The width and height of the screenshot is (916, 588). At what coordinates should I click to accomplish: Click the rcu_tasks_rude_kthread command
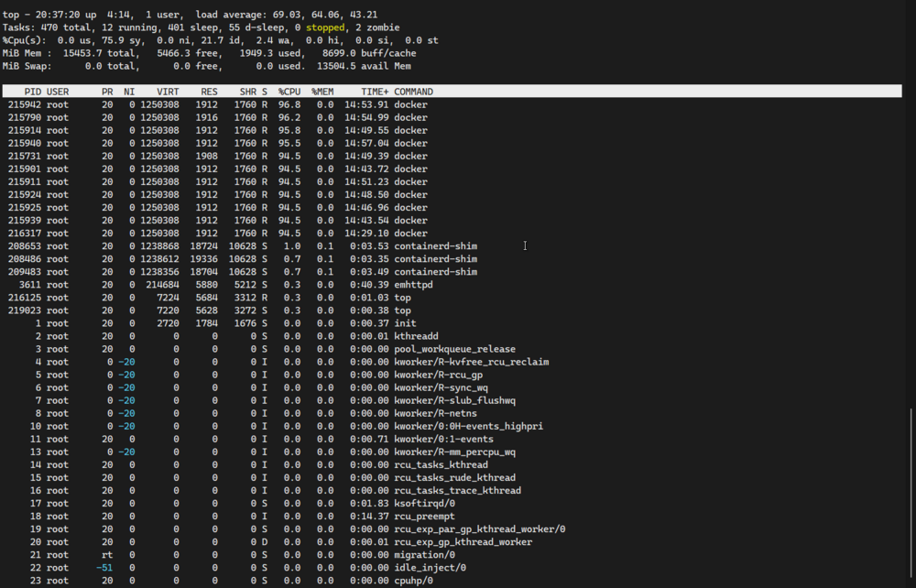(x=455, y=477)
